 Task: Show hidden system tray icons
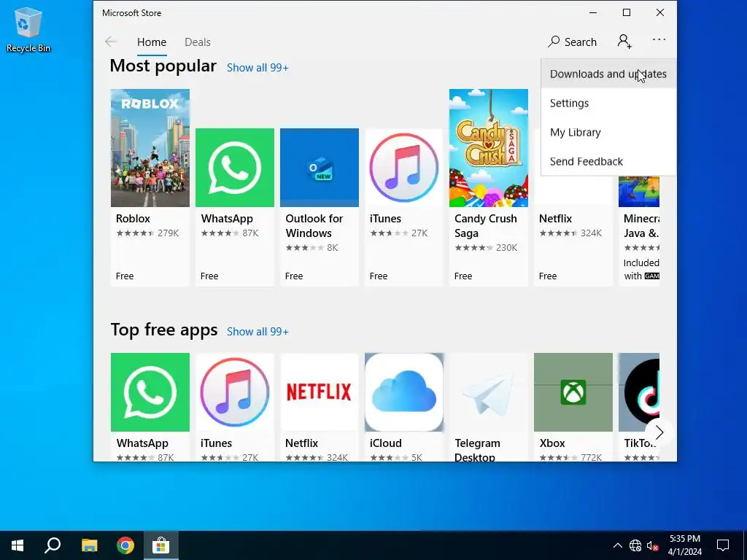[x=617, y=545]
